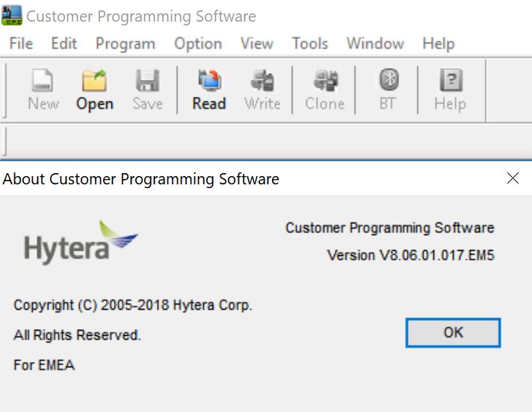The height and width of the screenshot is (412, 532).
Task: Open the Window menu
Action: tap(375, 43)
